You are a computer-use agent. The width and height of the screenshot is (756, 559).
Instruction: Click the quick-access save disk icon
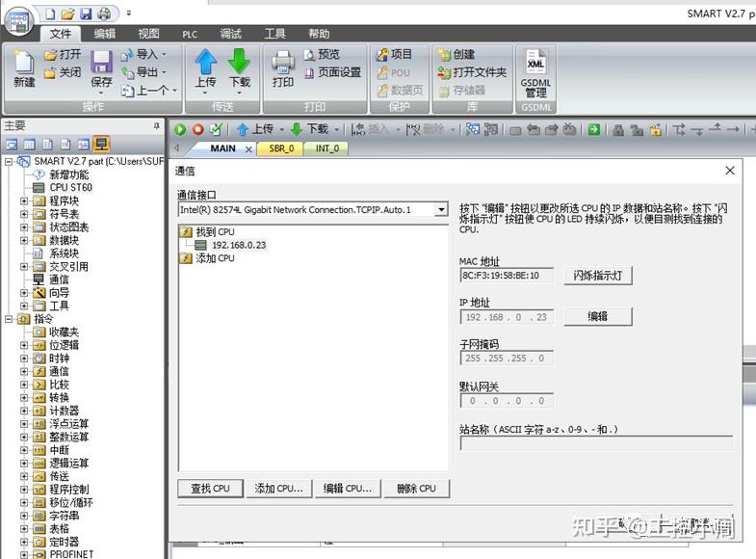[86, 13]
